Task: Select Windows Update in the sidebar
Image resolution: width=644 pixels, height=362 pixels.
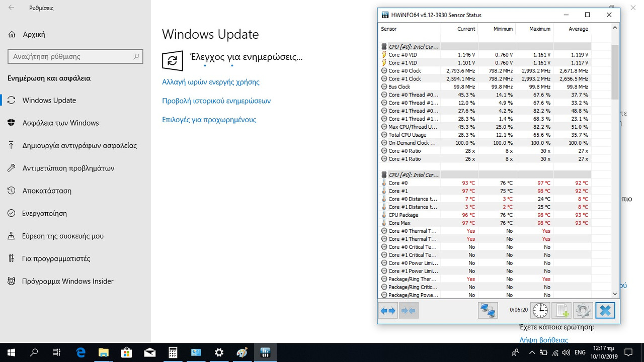Action: pyautogui.click(x=75, y=101)
